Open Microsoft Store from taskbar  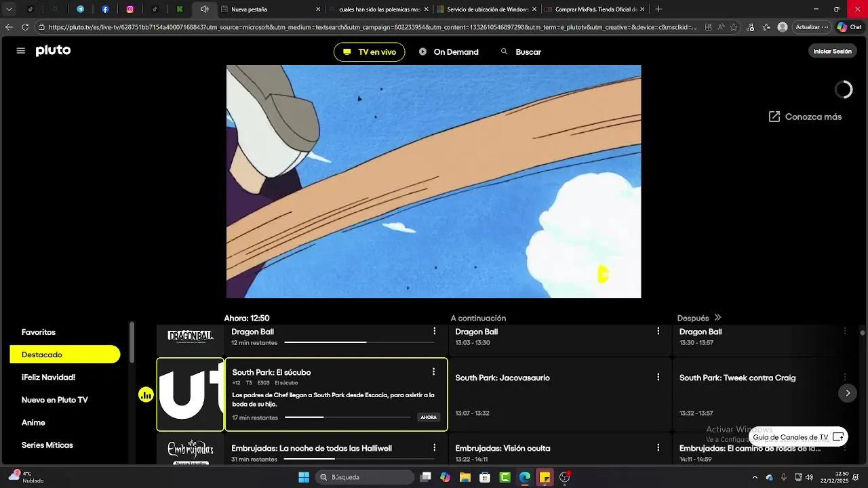coord(485,477)
